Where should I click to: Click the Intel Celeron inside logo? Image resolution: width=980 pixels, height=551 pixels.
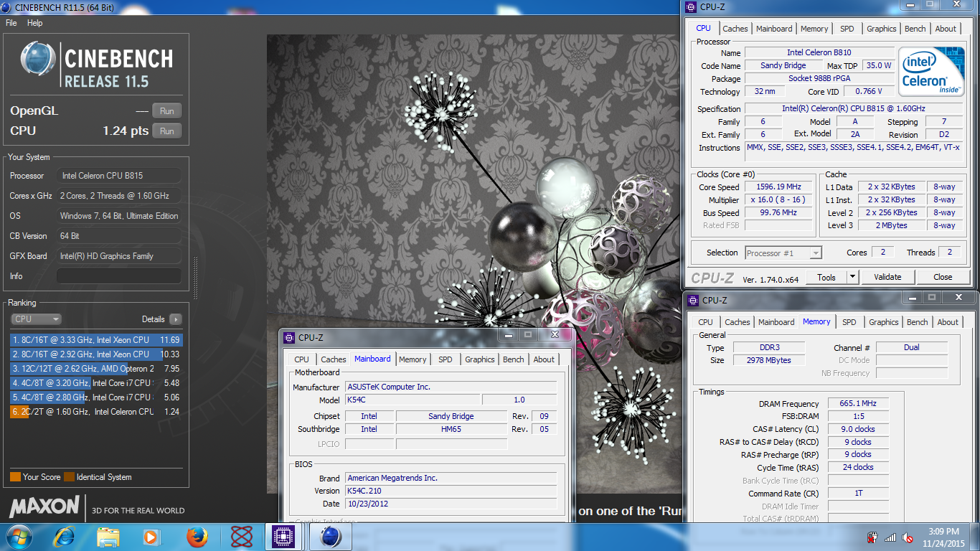tap(932, 72)
